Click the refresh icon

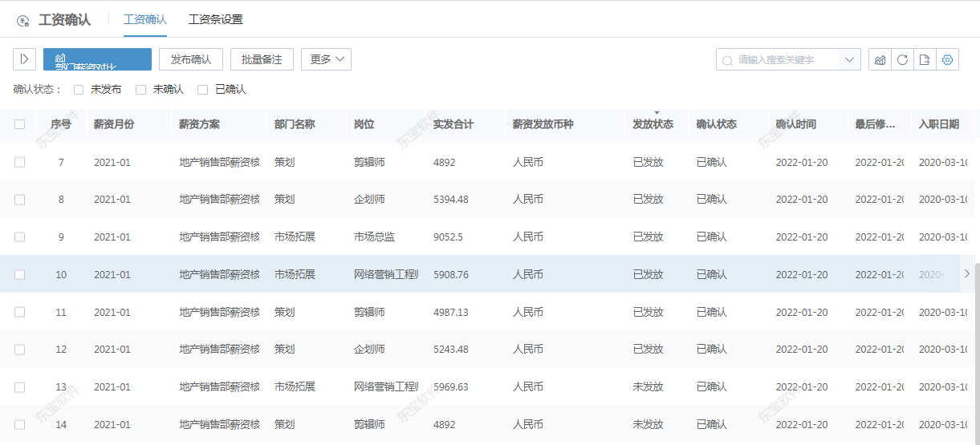[902, 59]
